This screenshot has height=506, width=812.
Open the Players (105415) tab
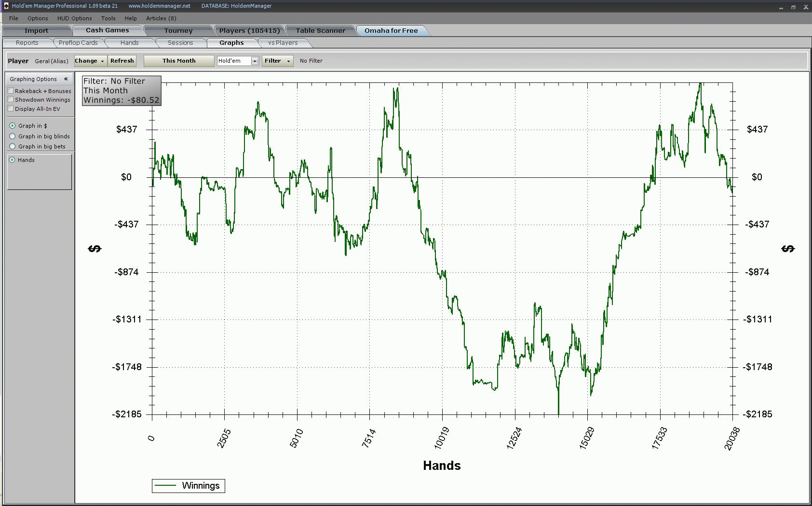[x=249, y=30]
